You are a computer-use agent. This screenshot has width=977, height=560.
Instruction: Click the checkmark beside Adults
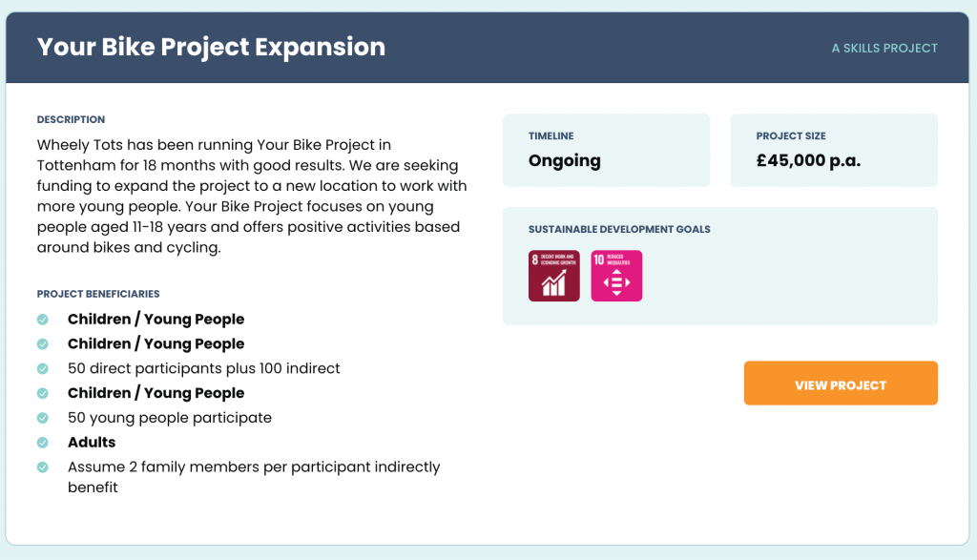pos(42,443)
